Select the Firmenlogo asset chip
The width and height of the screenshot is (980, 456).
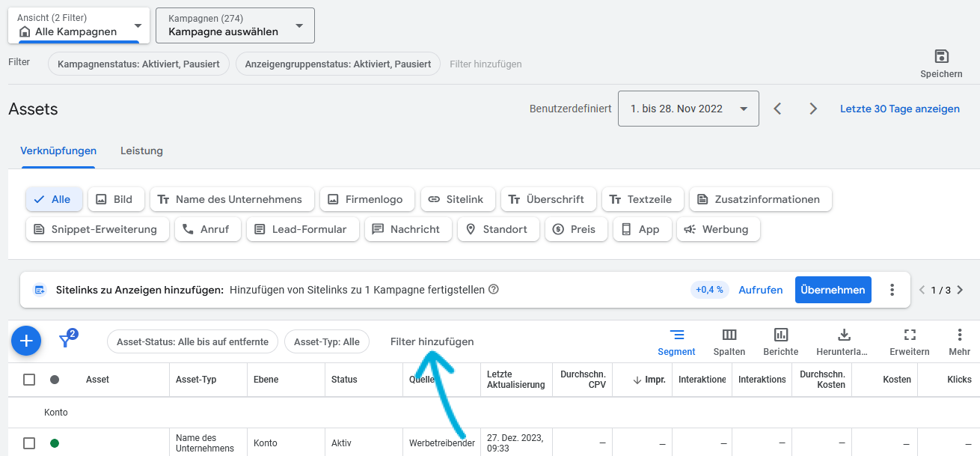(x=367, y=199)
